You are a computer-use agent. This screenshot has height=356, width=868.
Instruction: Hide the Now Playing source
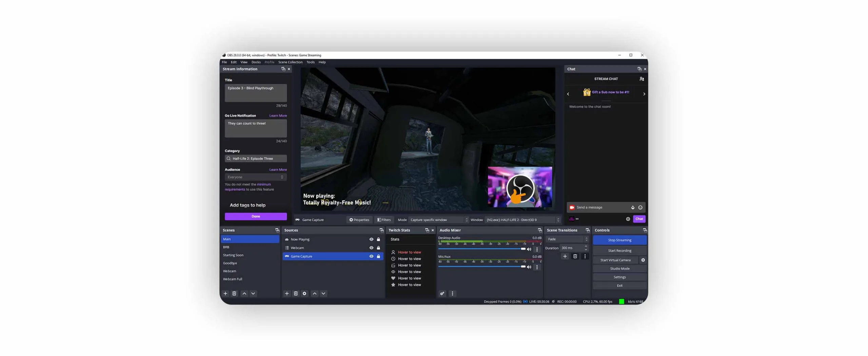(371, 239)
